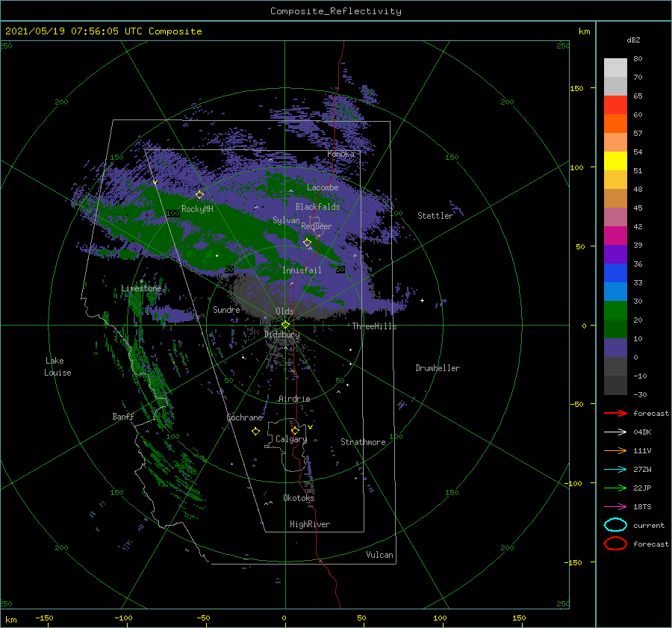Click the dBZ legend heading
Screen dimensions: 672x628
(633, 40)
